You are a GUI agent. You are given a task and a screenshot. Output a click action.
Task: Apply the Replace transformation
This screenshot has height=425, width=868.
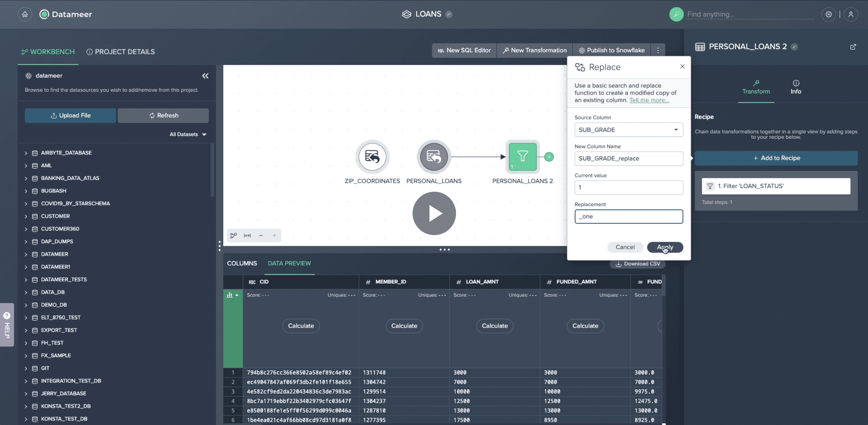[x=665, y=247]
